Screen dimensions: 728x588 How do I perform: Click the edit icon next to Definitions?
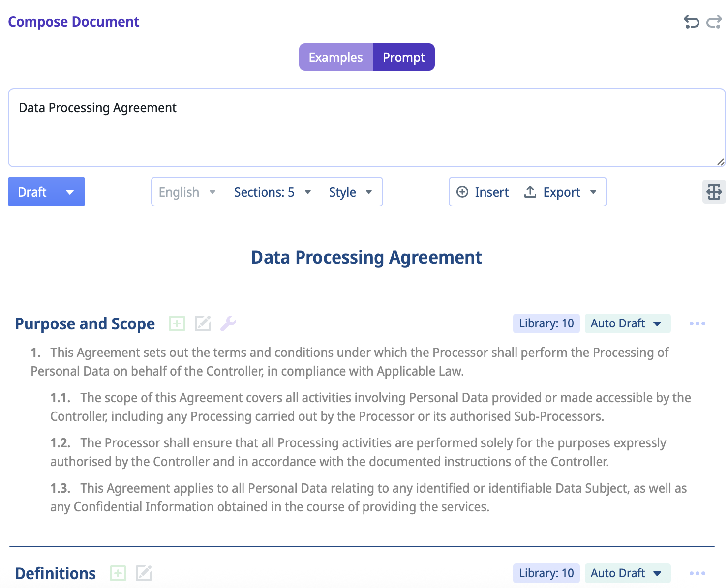(x=144, y=573)
